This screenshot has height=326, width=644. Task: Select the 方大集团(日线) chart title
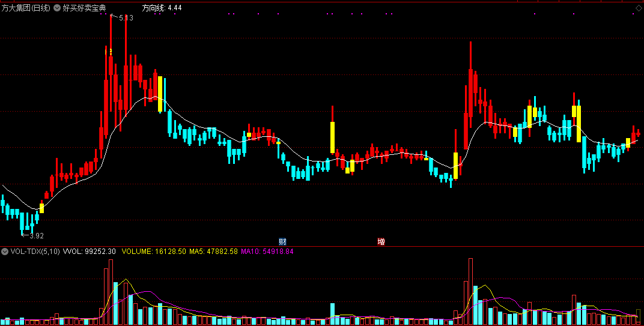tap(26, 8)
